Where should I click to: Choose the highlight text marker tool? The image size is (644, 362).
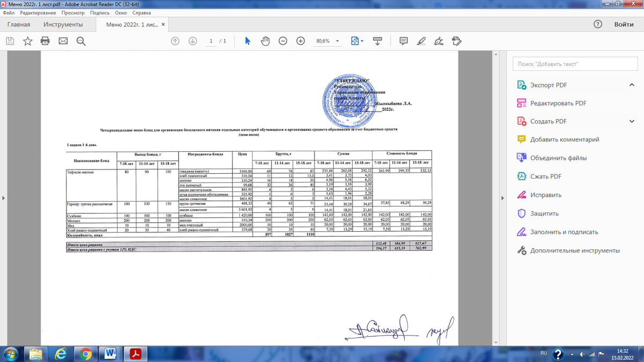pos(421,41)
